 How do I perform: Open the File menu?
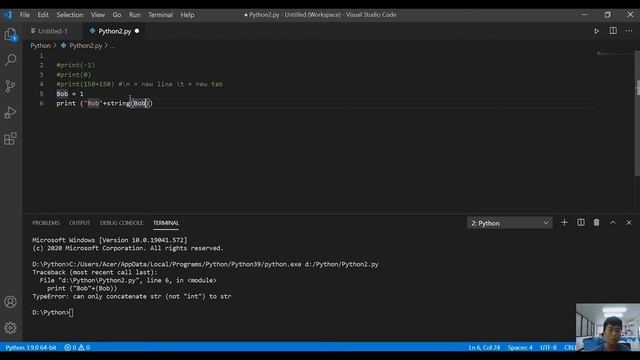coord(24,15)
